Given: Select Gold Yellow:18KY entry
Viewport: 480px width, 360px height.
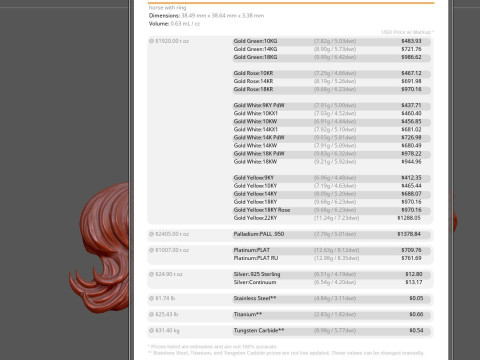Looking at the screenshot, I should [255, 202].
